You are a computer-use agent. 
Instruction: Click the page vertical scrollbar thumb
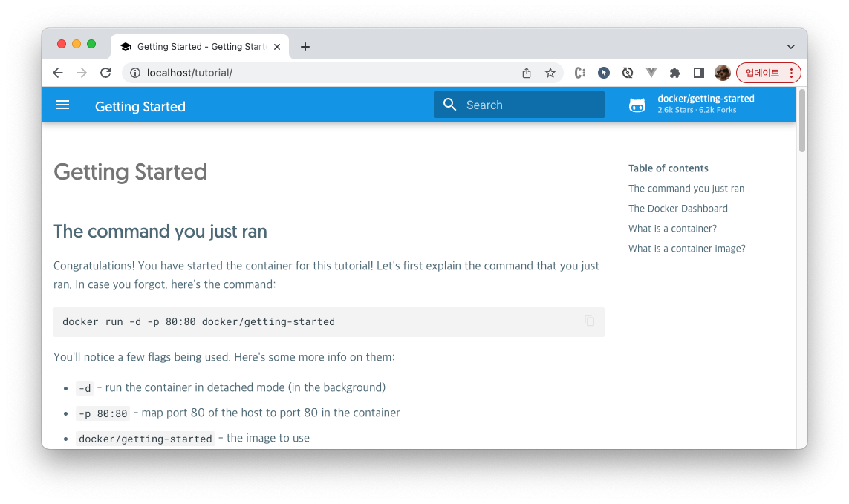coord(802,120)
